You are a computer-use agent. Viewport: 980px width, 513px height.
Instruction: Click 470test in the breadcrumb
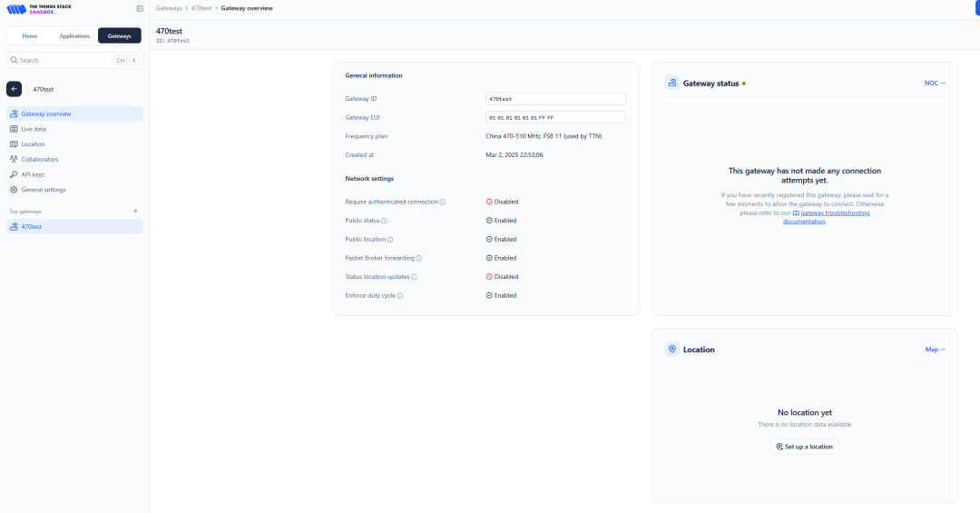click(x=201, y=8)
